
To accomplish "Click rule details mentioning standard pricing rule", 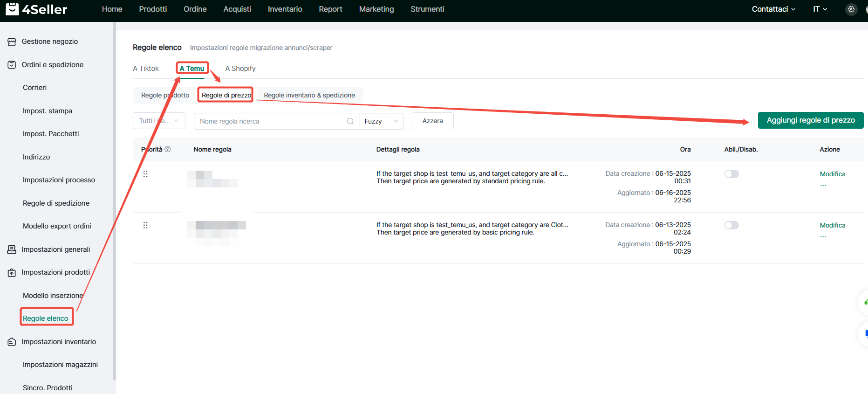I will click(x=472, y=177).
